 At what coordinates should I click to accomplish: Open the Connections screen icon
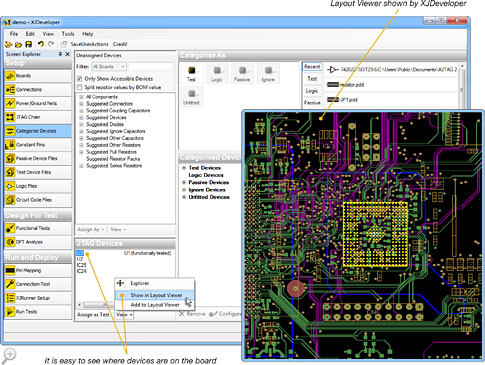pos(10,90)
